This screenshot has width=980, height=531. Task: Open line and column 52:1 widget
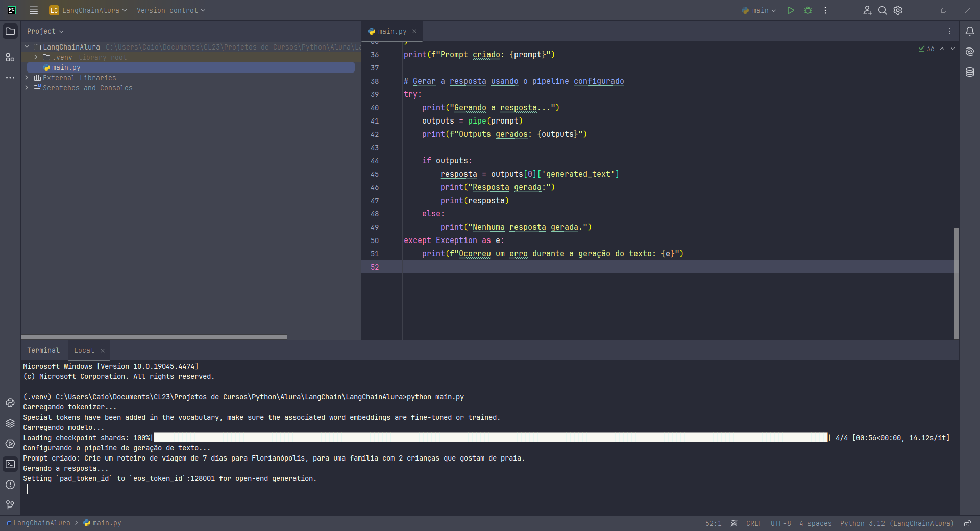(714, 523)
